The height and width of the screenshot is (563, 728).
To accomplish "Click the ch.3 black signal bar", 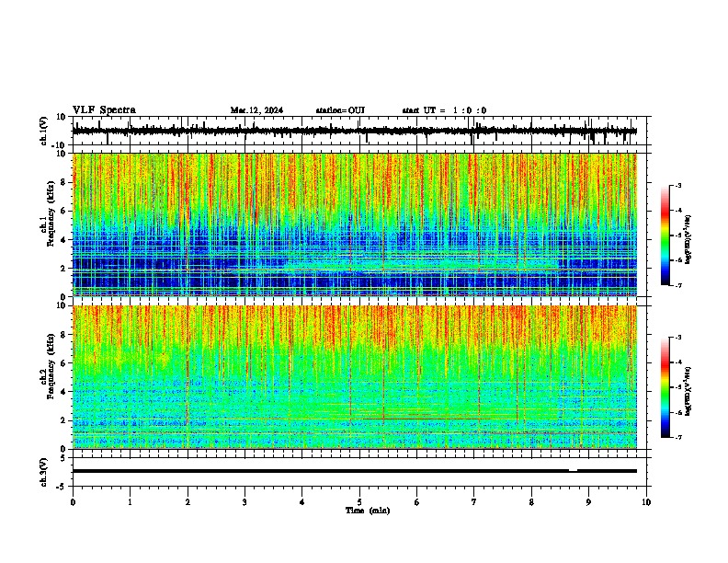I will (354, 471).
